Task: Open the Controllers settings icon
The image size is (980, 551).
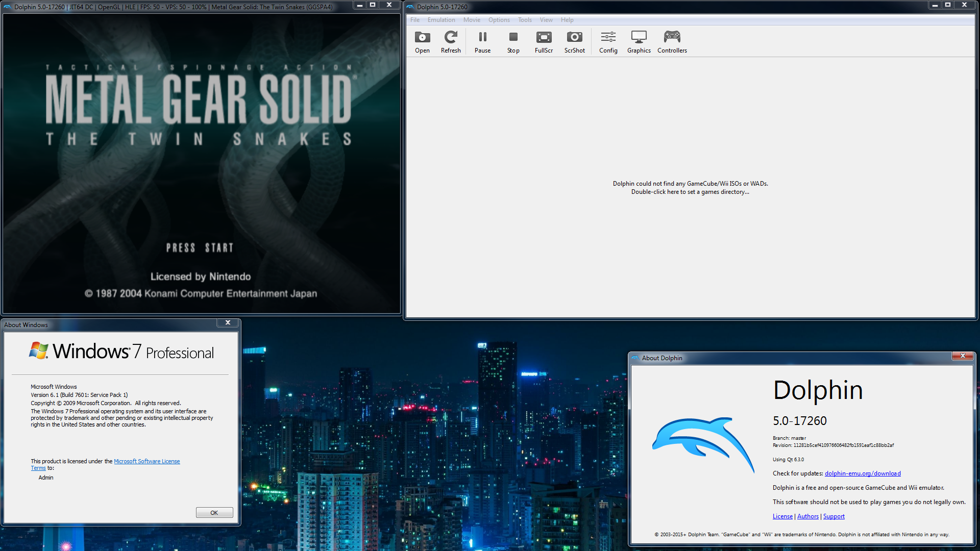Action: [x=672, y=42]
